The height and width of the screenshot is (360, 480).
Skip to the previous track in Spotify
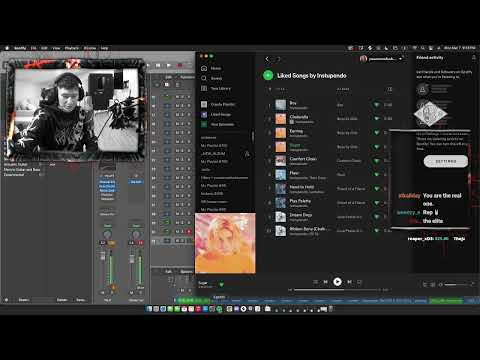click(x=326, y=282)
